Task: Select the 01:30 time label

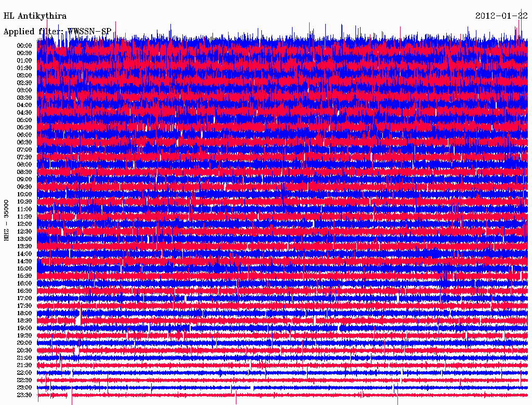Action: (24, 68)
